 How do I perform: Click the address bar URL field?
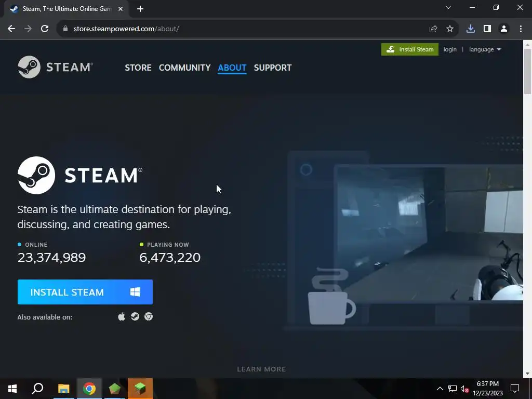[244, 29]
